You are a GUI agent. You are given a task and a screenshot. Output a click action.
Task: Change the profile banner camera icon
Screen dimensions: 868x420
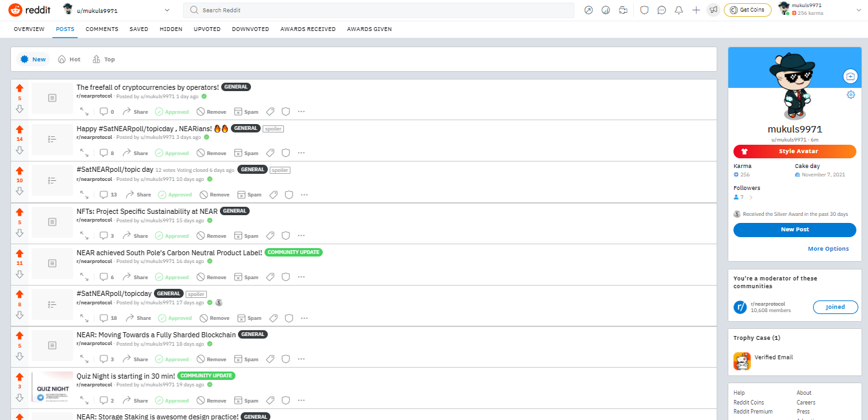tap(851, 76)
